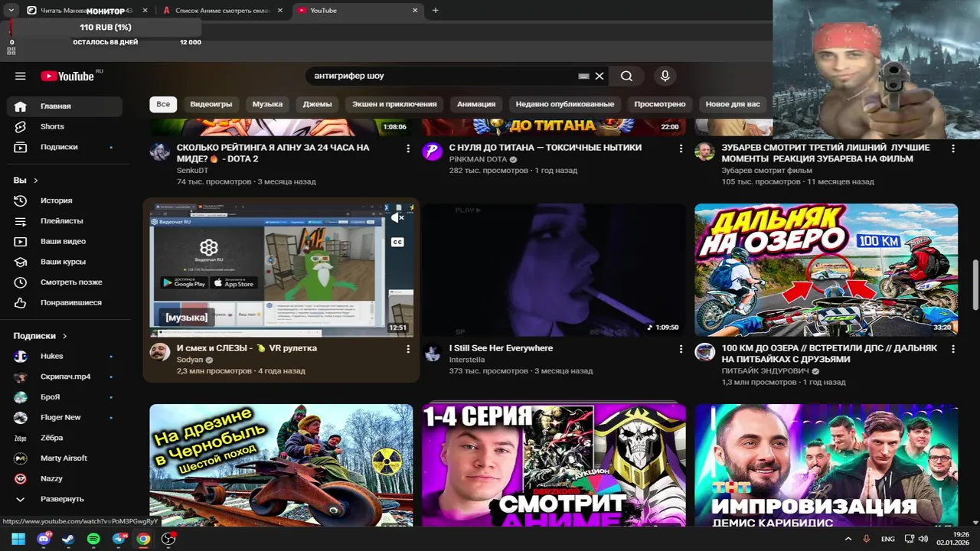Open Zёбра subscription channel
This screenshot has width=980, height=551.
tap(65, 438)
